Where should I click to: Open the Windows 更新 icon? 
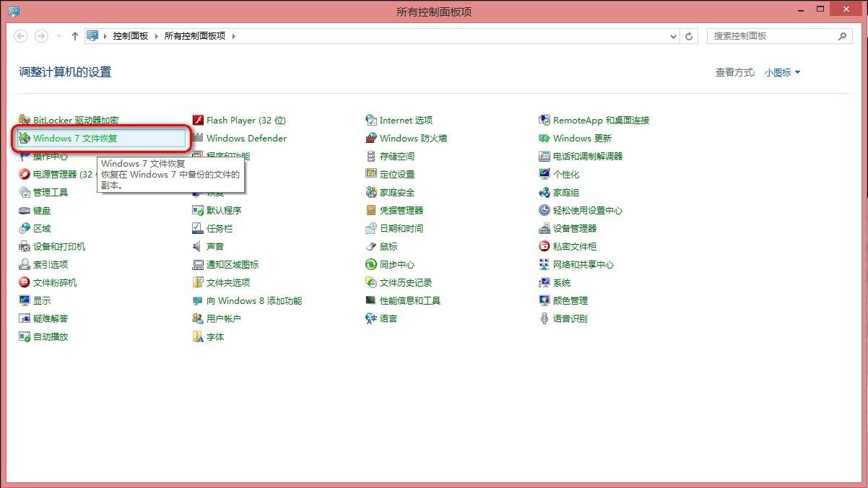point(544,139)
